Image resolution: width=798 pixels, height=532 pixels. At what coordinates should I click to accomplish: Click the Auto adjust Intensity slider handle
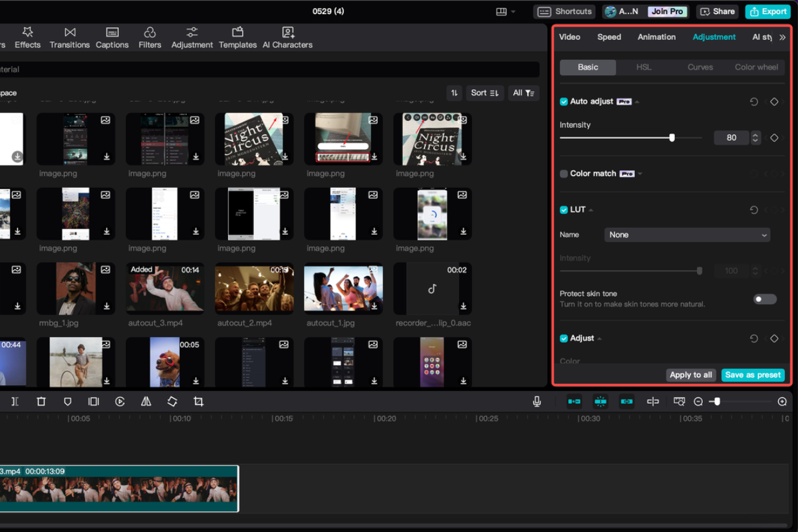tap(672, 138)
